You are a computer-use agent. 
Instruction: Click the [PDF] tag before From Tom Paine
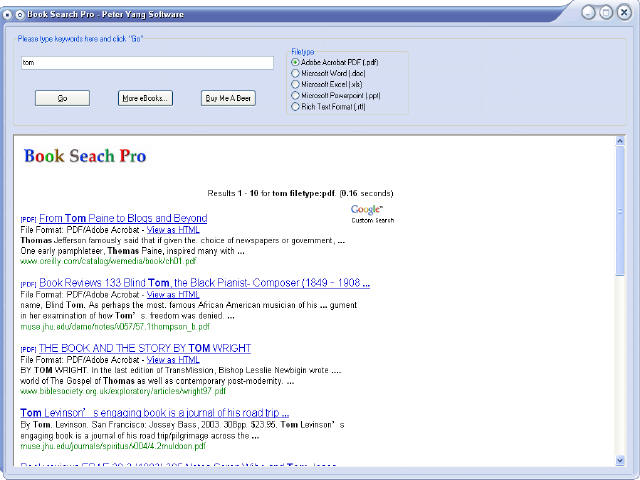[29, 220]
